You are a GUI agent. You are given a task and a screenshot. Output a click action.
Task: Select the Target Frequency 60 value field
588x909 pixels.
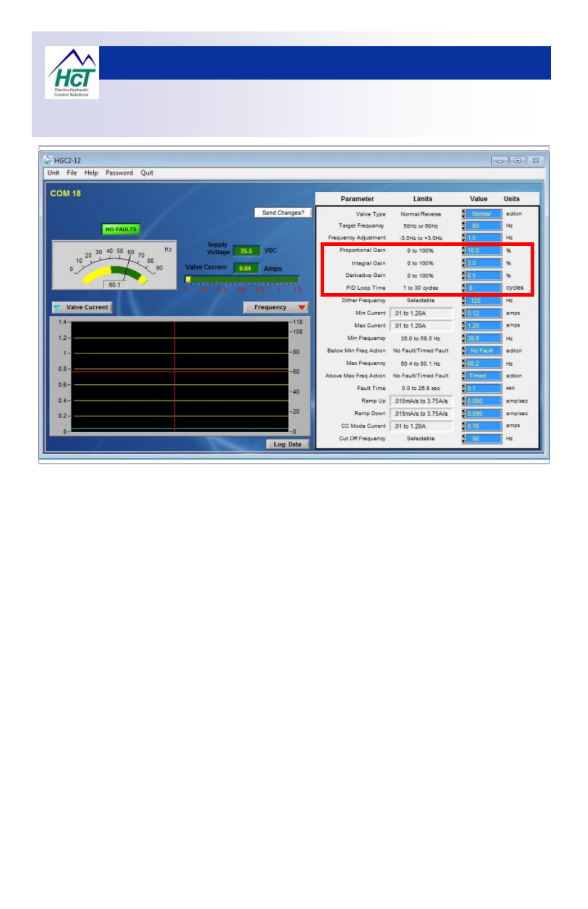pos(484,226)
